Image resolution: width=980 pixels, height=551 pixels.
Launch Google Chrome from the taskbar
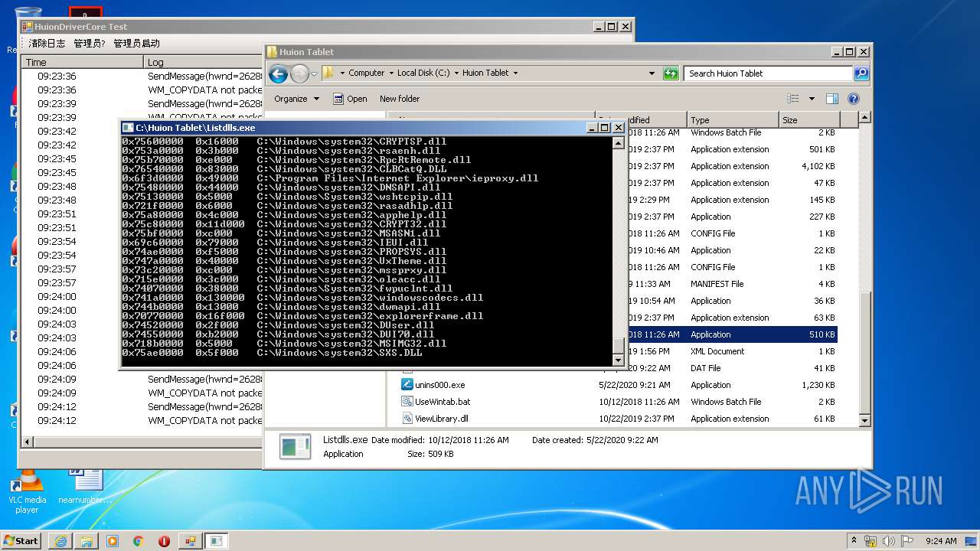point(138,541)
